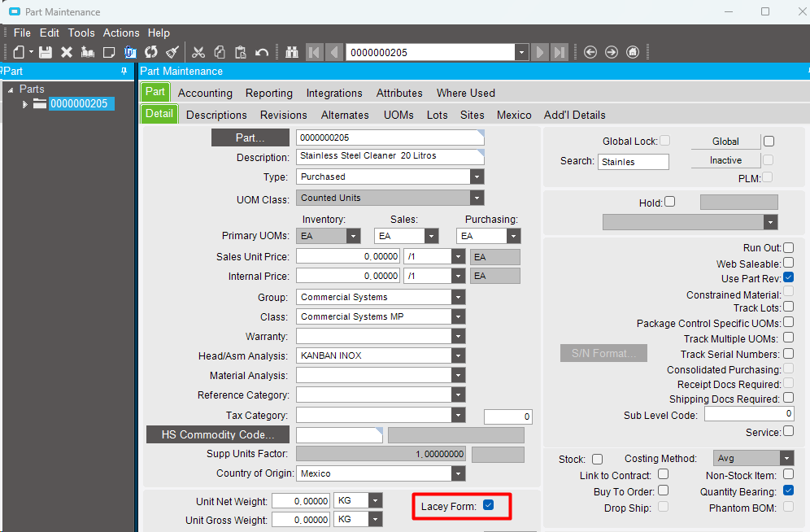Enable the Non-Stock Item checkbox
The image size is (810, 532).
788,475
